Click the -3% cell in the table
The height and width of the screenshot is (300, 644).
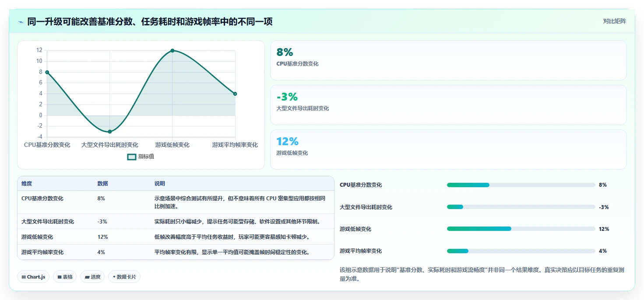point(102,222)
